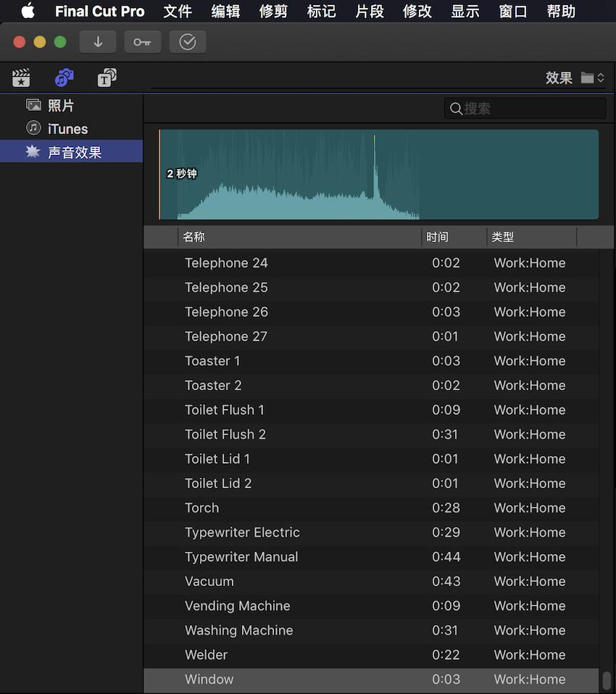Select the Vacuum sound effect

pos(371,581)
